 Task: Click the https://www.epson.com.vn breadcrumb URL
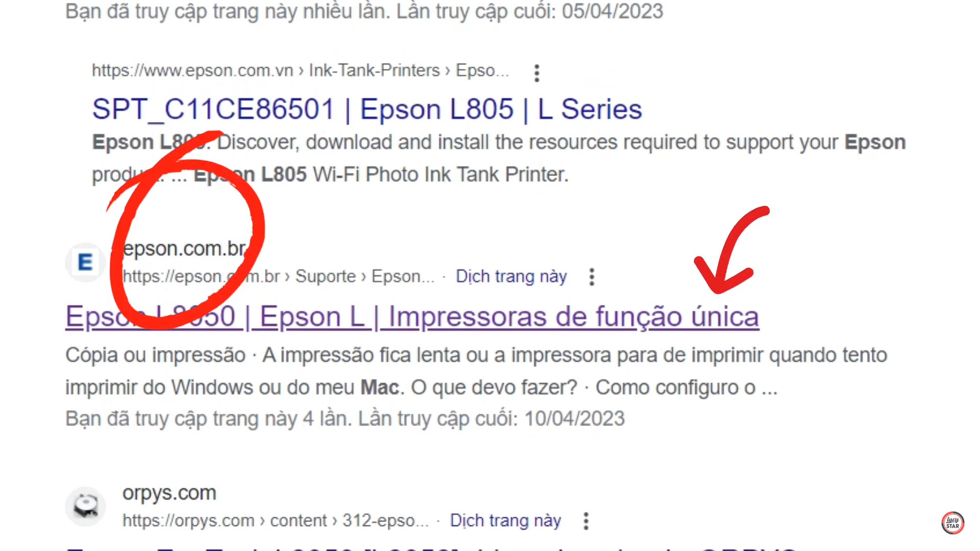pos(192,70)
